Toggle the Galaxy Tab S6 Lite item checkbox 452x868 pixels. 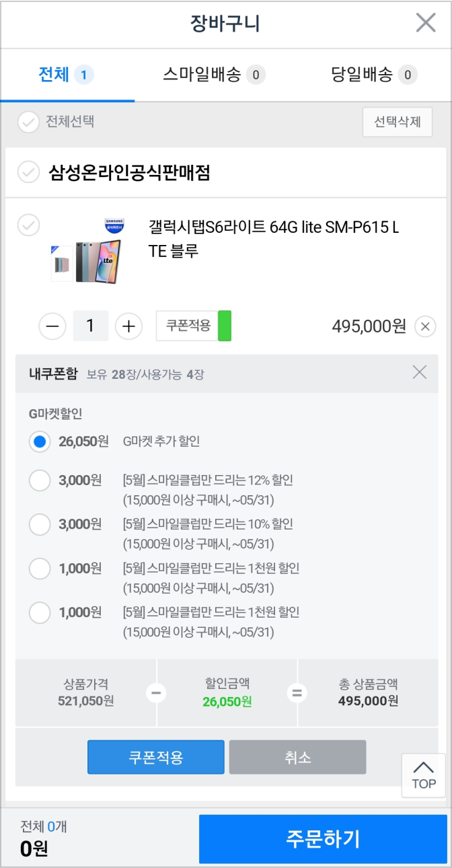click(x=28, y=225)
